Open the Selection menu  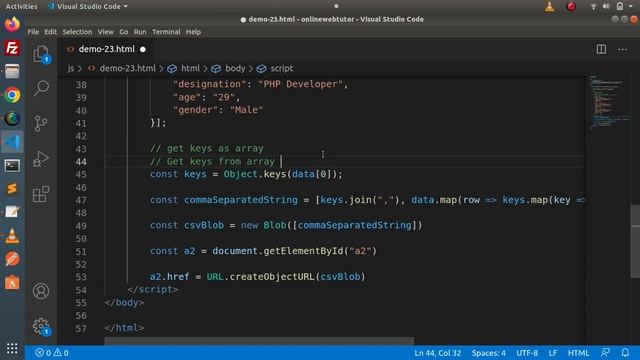pos(77,32)
